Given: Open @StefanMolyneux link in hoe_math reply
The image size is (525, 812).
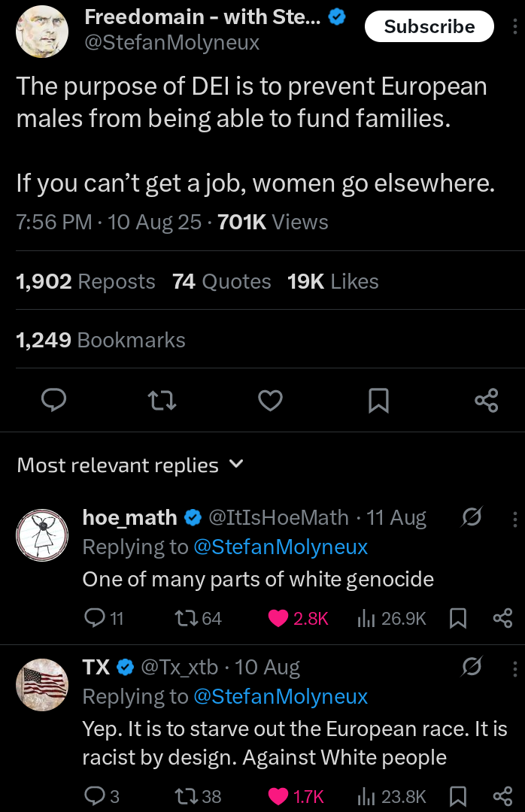Looking at the screenshot, I should [x=281, y=547].
